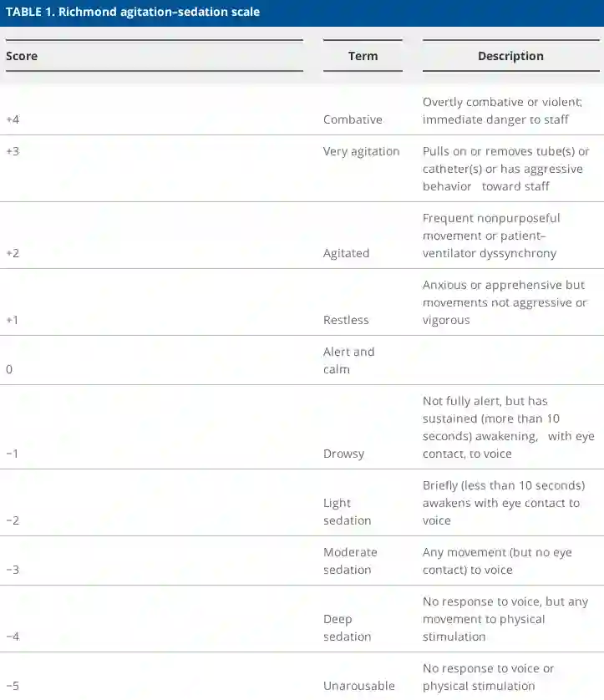Click the 'Deep sedation' term
The image size is (604, 700).
tap(347, 627)
